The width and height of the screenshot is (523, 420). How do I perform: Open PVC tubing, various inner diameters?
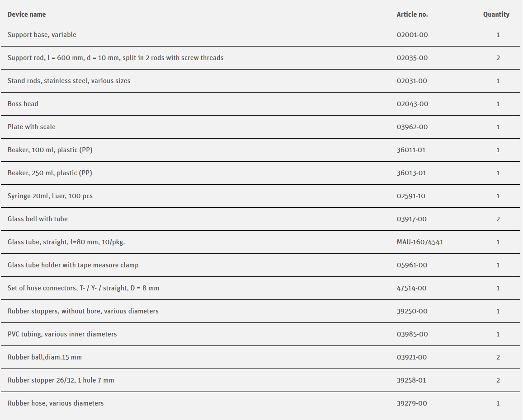click(62, 334)
